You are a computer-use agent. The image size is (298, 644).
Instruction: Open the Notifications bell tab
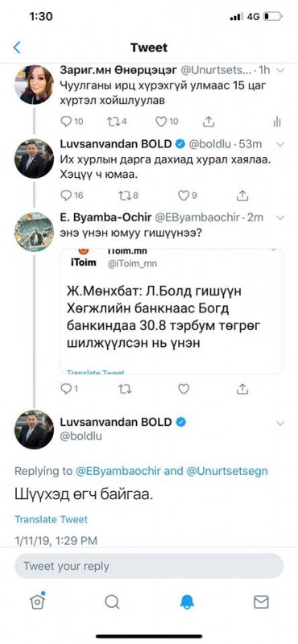187,602
